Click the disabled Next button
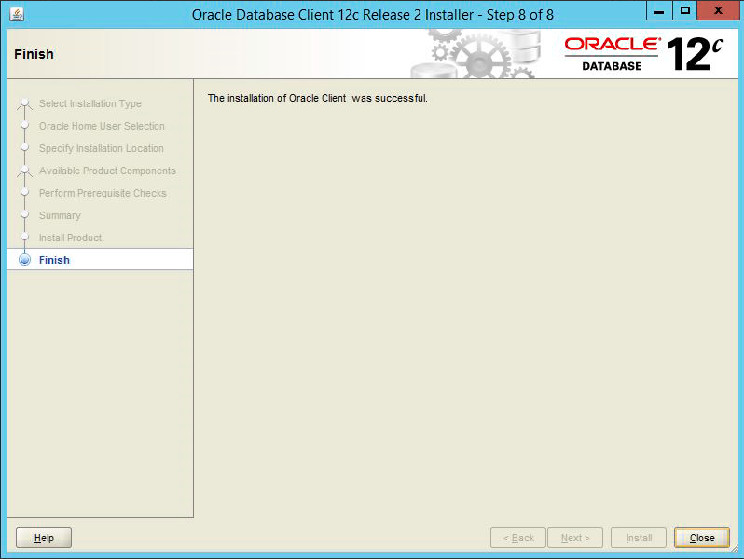 pyautogui.click(x=575, y=538)
